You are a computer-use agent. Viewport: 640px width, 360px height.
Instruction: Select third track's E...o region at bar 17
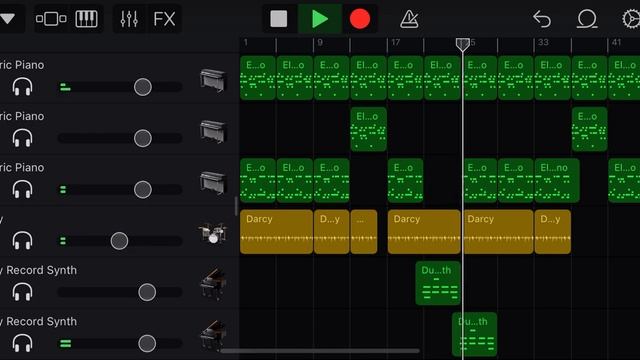tap(405, 180)
